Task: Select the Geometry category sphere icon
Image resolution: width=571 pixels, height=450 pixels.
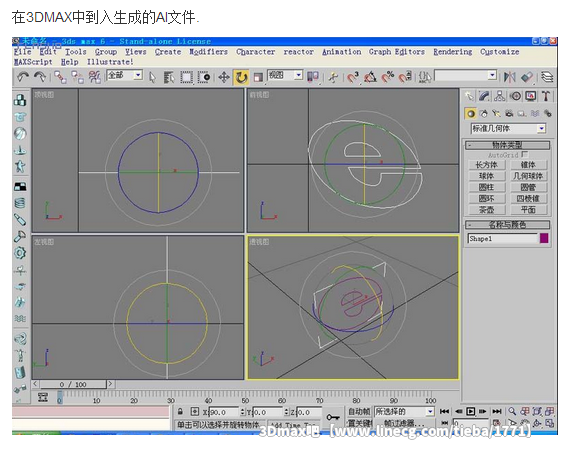Action: coord(470,114)
